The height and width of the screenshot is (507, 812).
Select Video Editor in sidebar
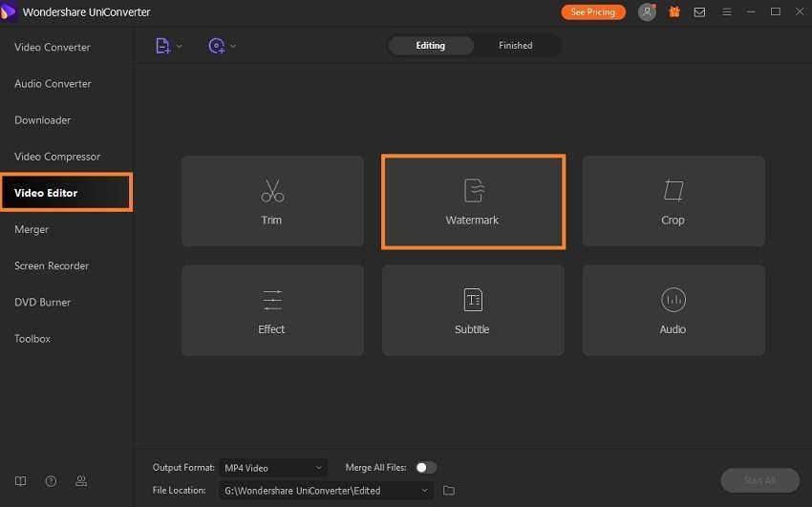(x=66, y=193)
